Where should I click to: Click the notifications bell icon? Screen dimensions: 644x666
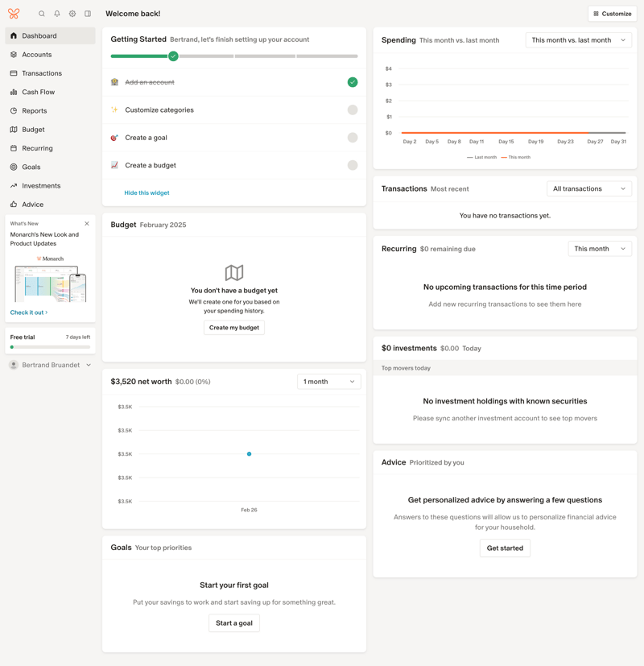[55, 14]
